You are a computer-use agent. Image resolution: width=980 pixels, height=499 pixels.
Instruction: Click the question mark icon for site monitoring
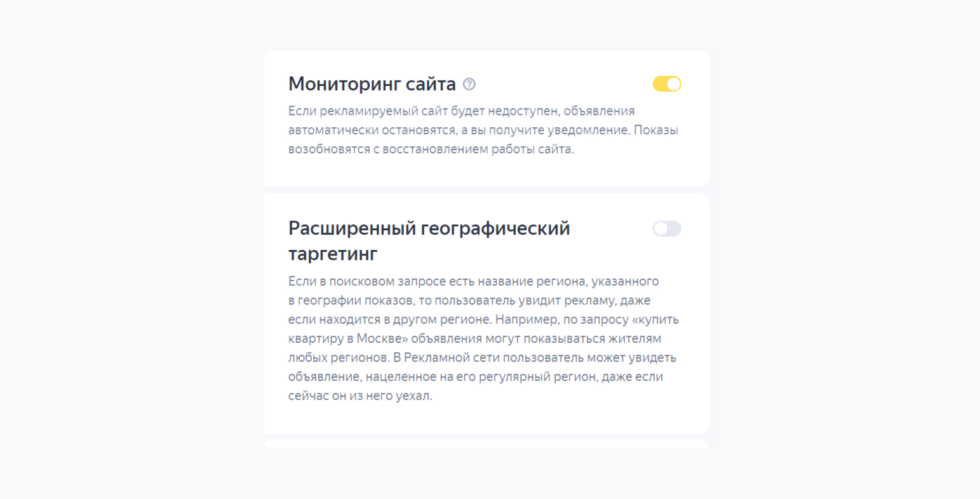[469, 84]
